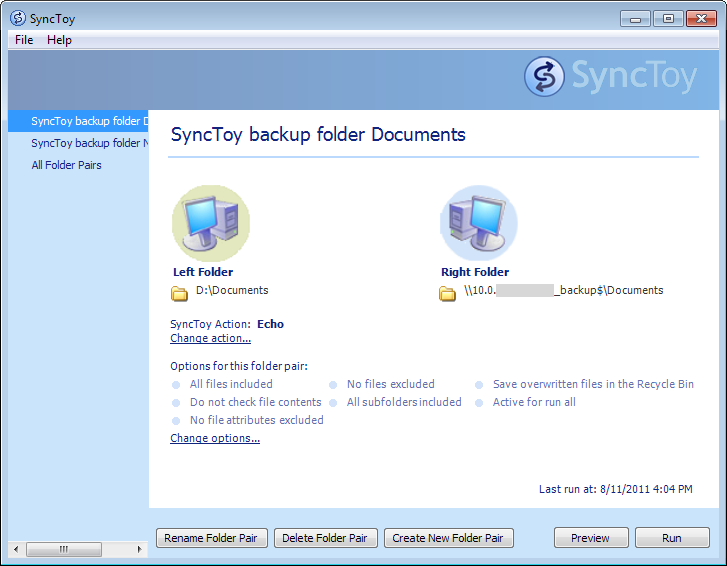Click the 'Left Folder' label
The image size is (727, 566).
tap(203, 272)
